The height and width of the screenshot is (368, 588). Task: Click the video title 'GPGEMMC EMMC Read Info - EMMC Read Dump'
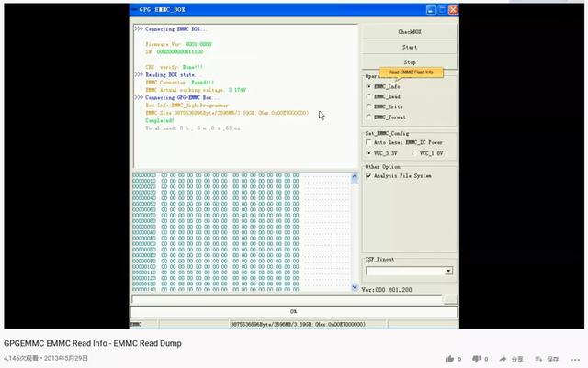pyautogui.click(x=93, y=343)
